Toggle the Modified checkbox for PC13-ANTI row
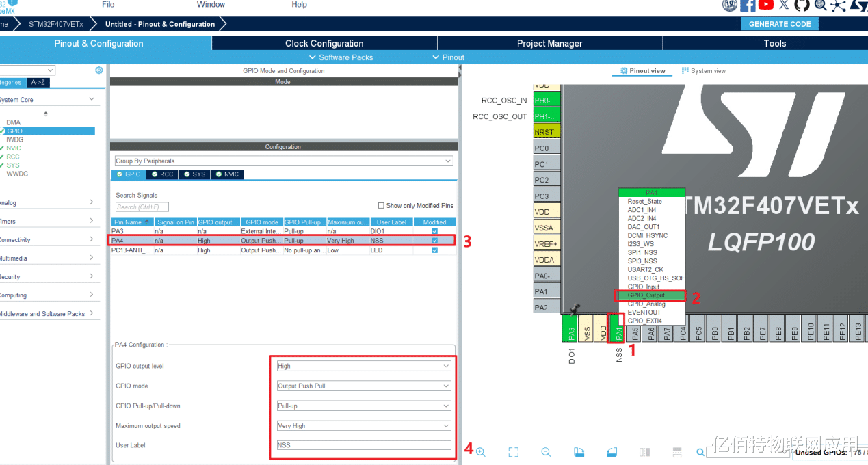Screen dimensions: 868x465 point(435,250)
